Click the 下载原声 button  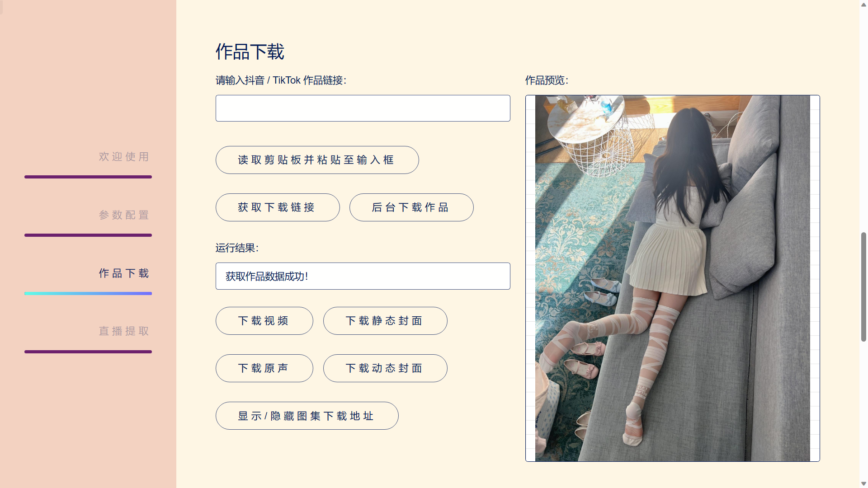coord(264,368)
